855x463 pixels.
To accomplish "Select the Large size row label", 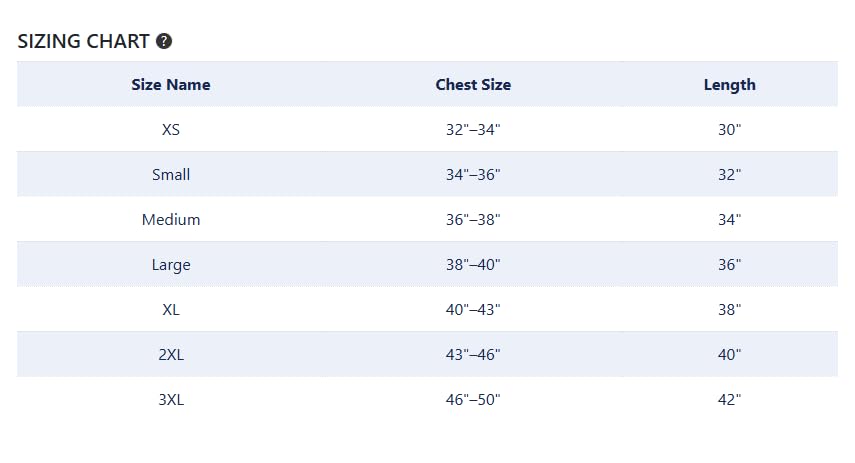I will [171, 265].
